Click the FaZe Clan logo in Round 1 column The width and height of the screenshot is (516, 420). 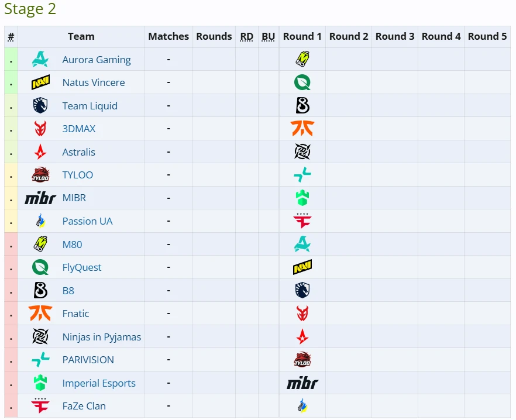[302, 221]
